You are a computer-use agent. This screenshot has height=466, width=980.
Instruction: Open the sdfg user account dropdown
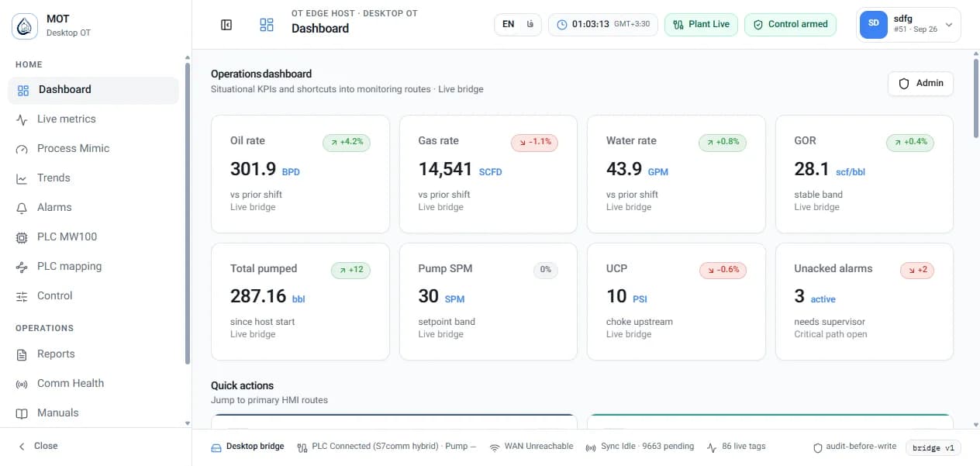click(x=909, y=24)
